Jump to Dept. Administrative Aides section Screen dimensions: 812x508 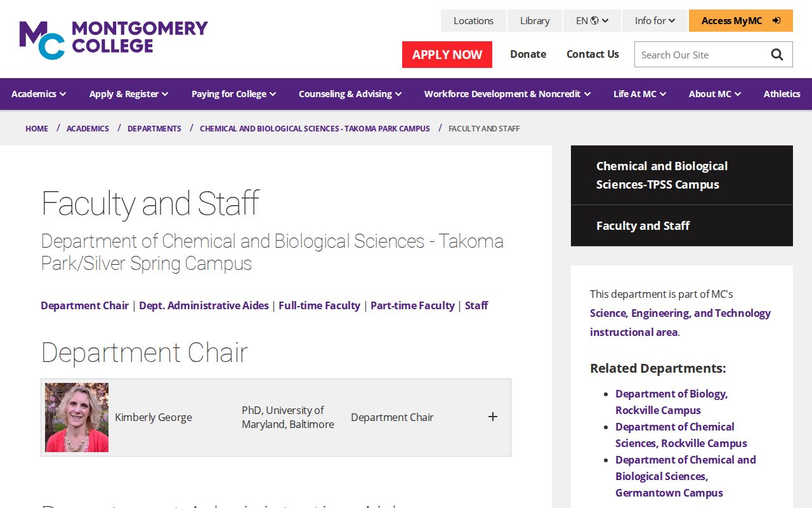(204, 305)
